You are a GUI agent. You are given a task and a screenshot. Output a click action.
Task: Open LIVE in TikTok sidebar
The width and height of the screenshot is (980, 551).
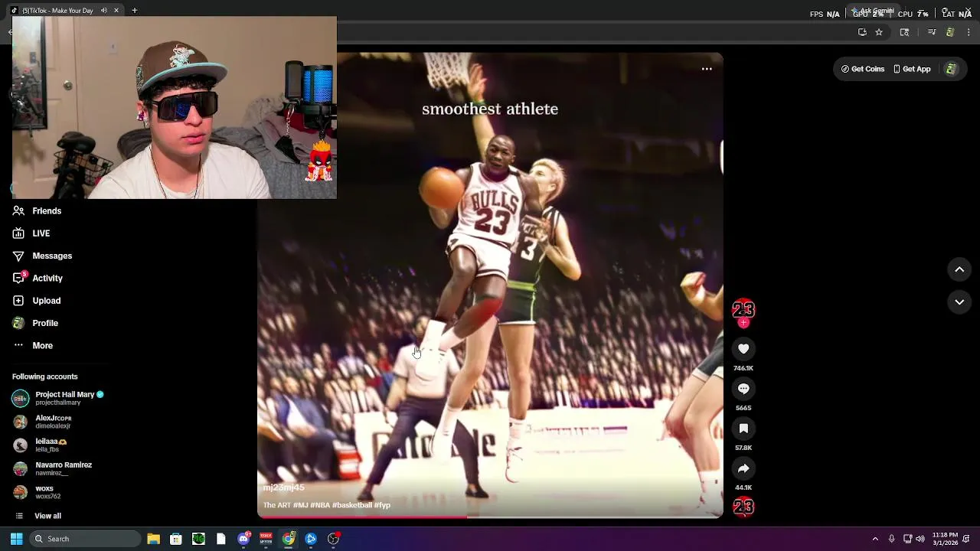(x=31, y=233)
